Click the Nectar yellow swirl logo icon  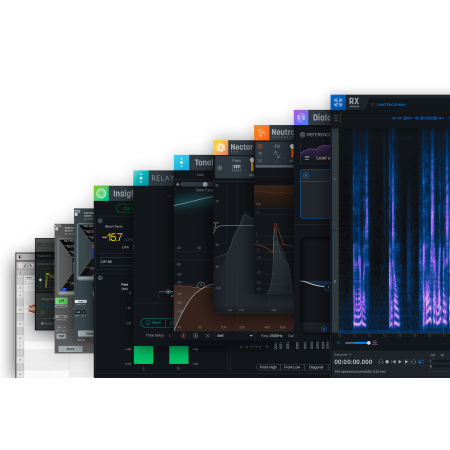pos(221,147)
